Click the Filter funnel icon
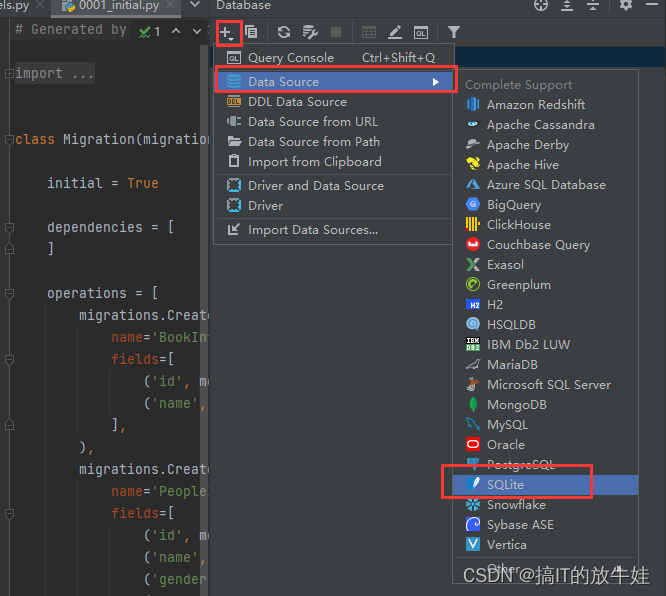 (x=454, y=32)
